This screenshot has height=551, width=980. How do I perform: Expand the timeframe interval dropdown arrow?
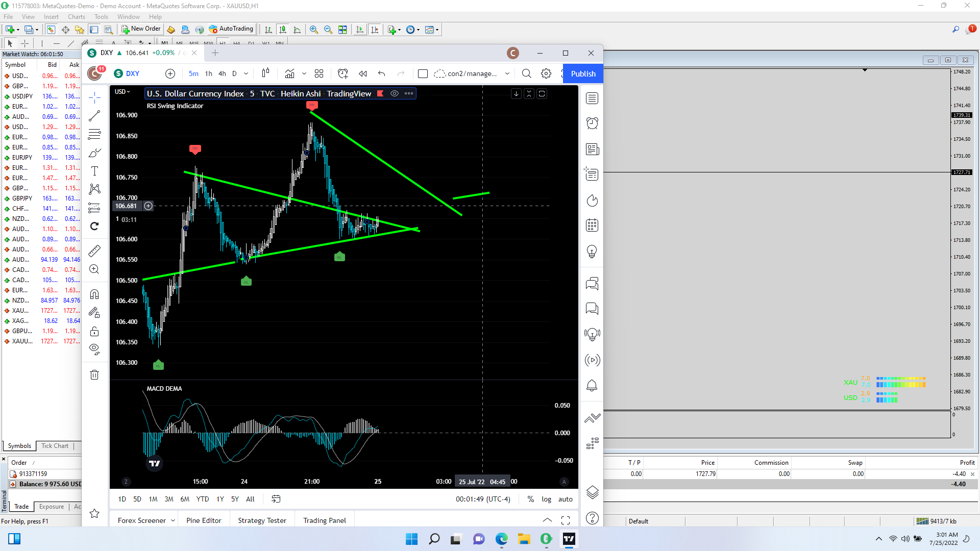click(246, 73)
